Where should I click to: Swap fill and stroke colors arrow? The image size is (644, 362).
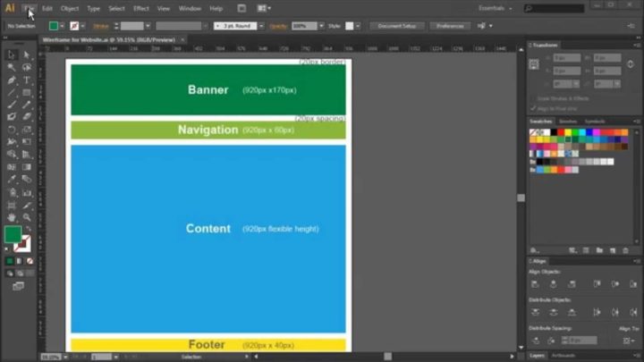click(x=29, y=228)
